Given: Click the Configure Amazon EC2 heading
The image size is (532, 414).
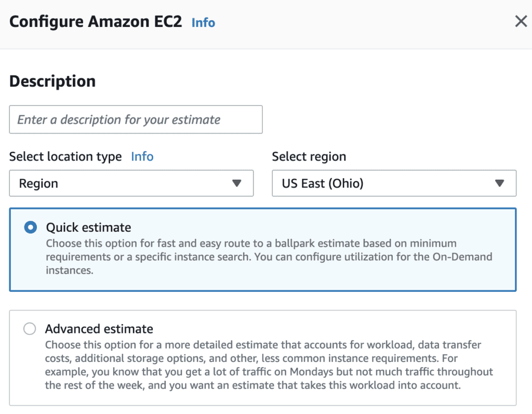Looking at the screenshot, I should pos(96,22).
